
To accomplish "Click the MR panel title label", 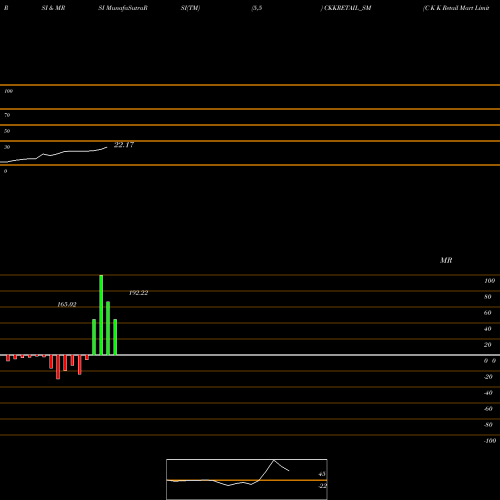I will pos(446,260).
